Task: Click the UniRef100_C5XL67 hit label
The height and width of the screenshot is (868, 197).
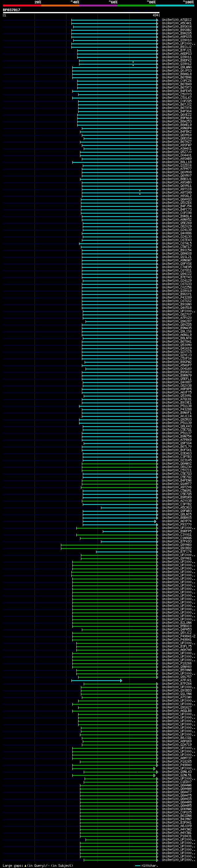Action: coord(177,98)
